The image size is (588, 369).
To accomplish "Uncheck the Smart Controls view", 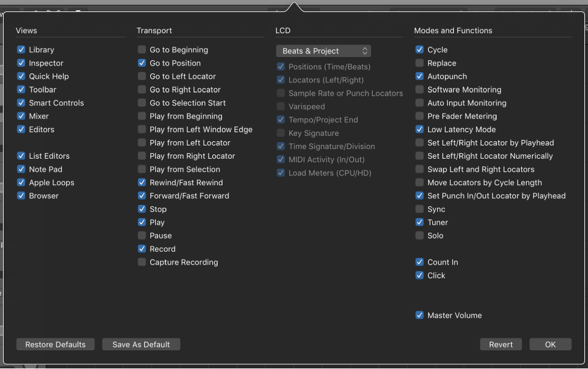I will tap(21, 103).
